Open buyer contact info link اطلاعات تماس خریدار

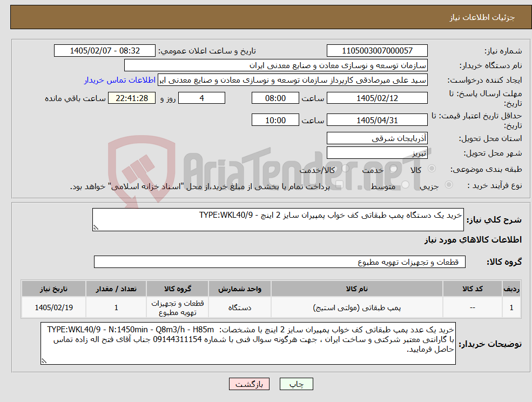[x=120, y=80]
